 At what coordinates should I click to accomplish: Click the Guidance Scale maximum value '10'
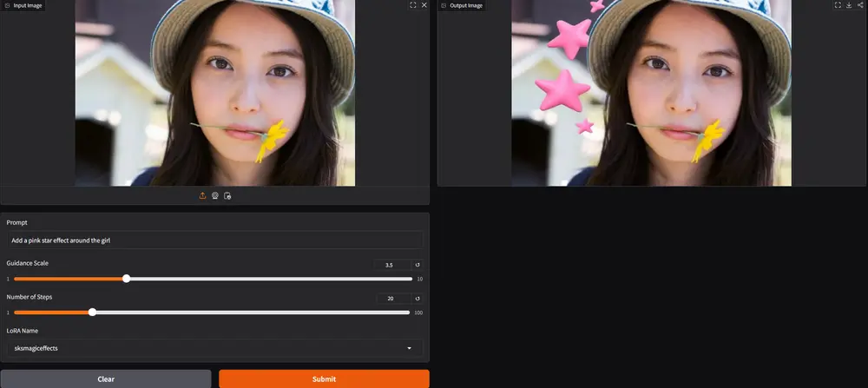coord(419,279)
